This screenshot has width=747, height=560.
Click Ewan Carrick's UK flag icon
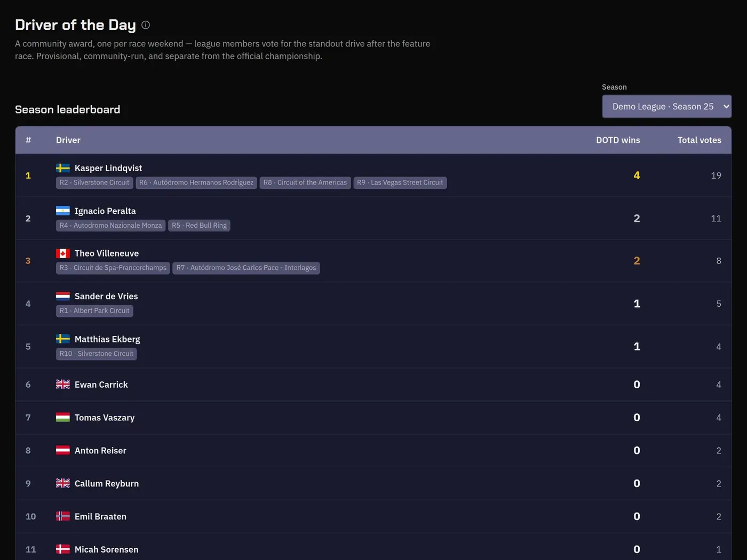pos(63,385)
